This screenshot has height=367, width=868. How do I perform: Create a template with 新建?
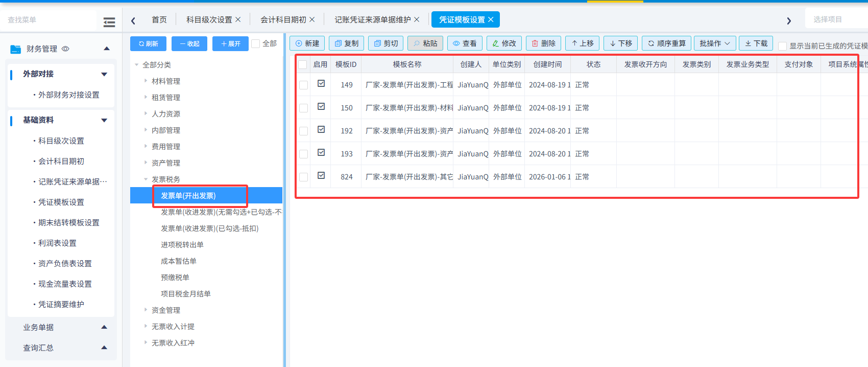point(307,43)
